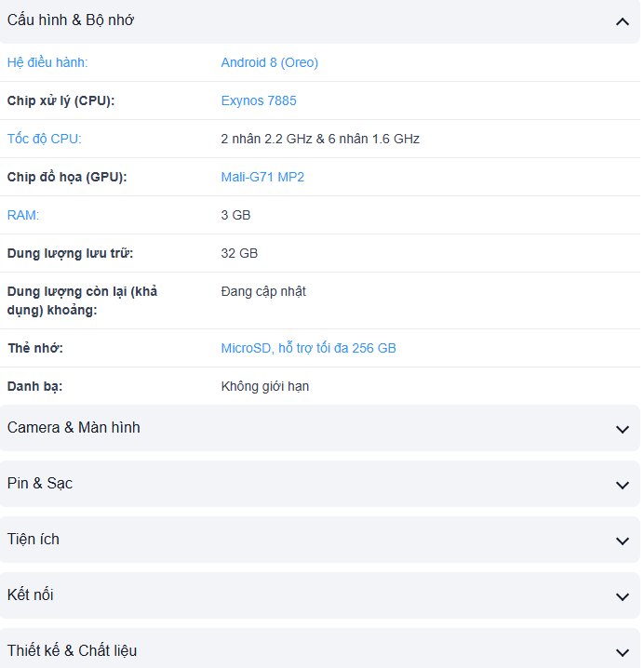Open the Android 8 (Oreo) link

[269, 62]
